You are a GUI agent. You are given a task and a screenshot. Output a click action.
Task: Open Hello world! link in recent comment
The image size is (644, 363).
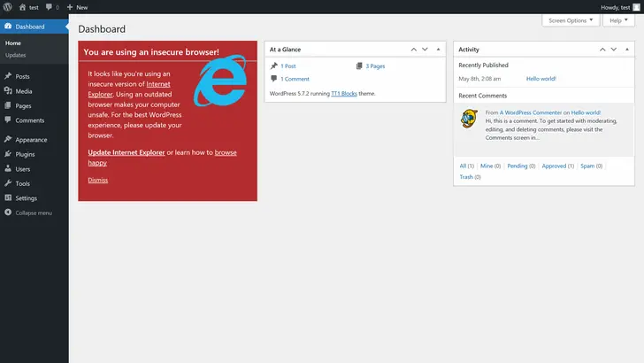(x=586, y=112)
